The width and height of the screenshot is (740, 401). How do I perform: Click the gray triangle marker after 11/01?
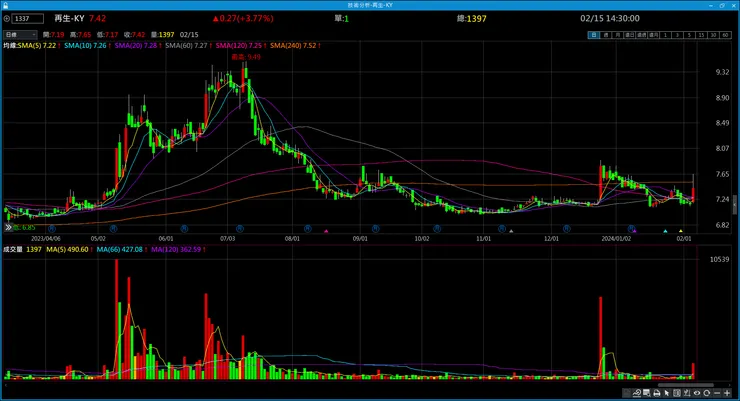point(511,231)
